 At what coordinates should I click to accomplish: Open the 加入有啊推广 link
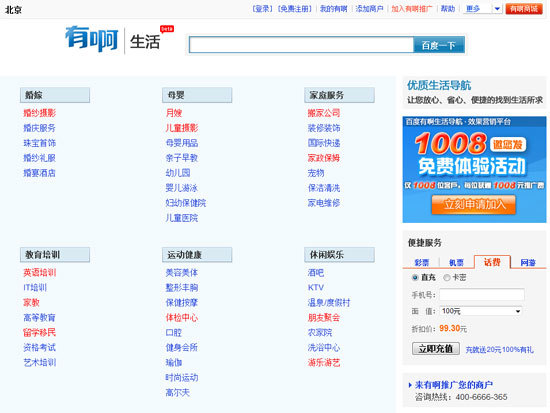[x=412, y=9]
